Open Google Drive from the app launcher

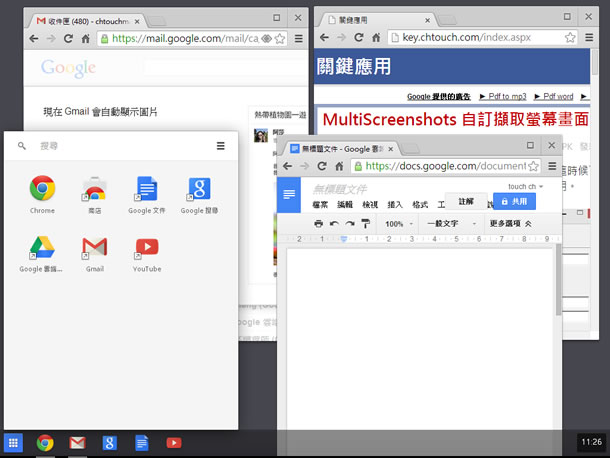[x=41, y=248]
